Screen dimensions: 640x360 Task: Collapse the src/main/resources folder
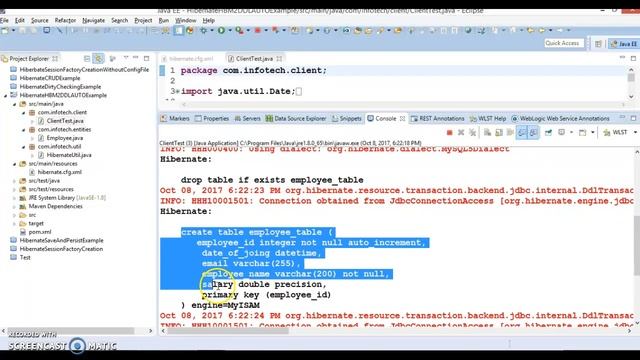(15, 164)
